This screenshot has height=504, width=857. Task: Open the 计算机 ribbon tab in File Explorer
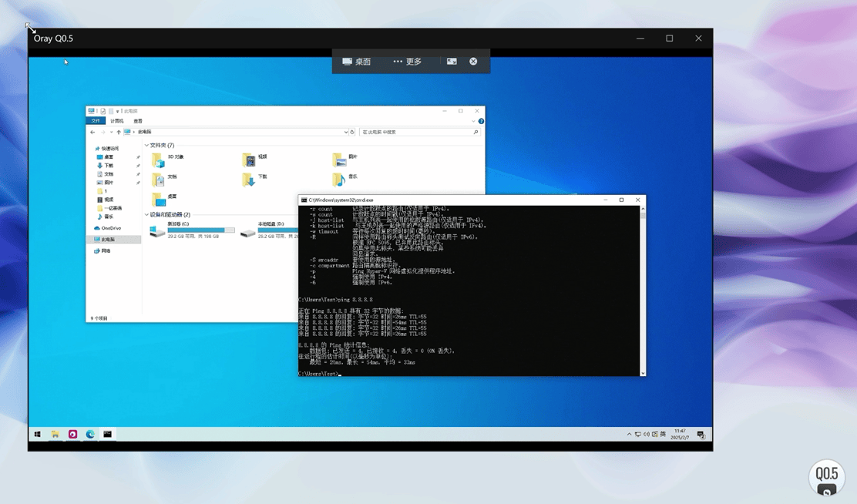click(117, 121)
